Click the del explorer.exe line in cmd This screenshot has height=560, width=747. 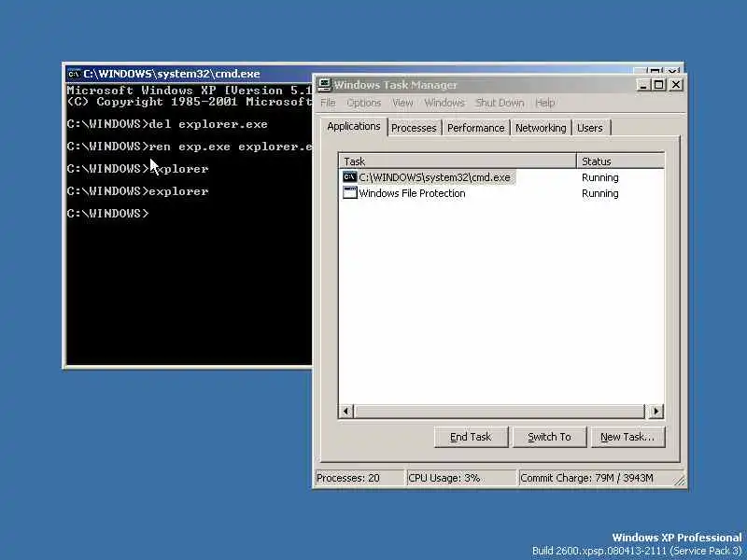pos(167,124)
